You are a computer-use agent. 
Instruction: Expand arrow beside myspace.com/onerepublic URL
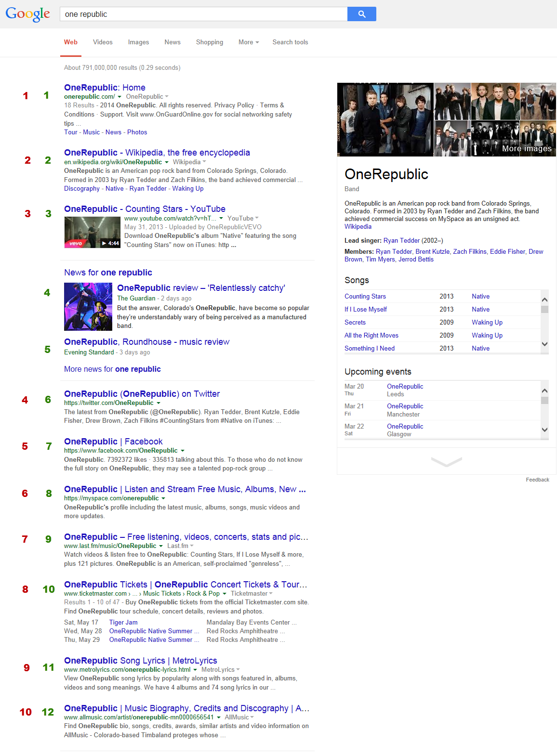pyautogui.click(x=163, y=498)
